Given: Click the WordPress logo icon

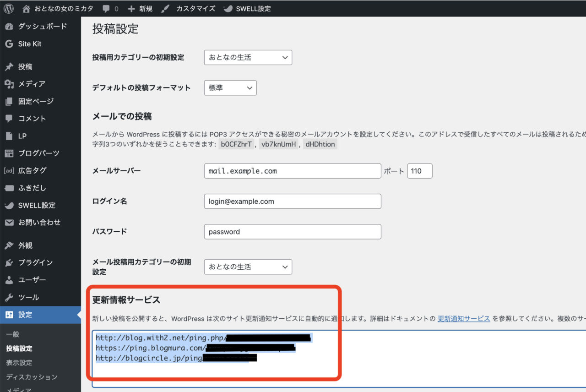Looking at the screenshot, I should pyautogui.click(x=9, y=9).
